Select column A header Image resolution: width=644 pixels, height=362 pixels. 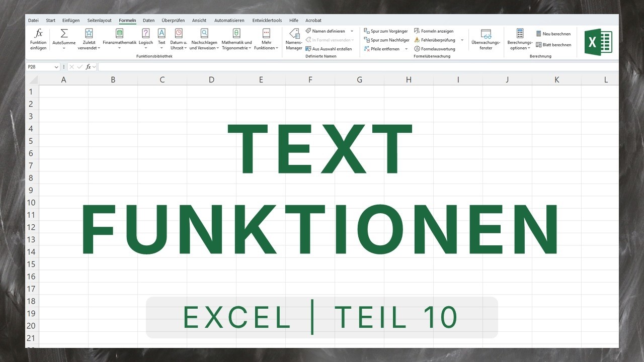tap(63, 79)
